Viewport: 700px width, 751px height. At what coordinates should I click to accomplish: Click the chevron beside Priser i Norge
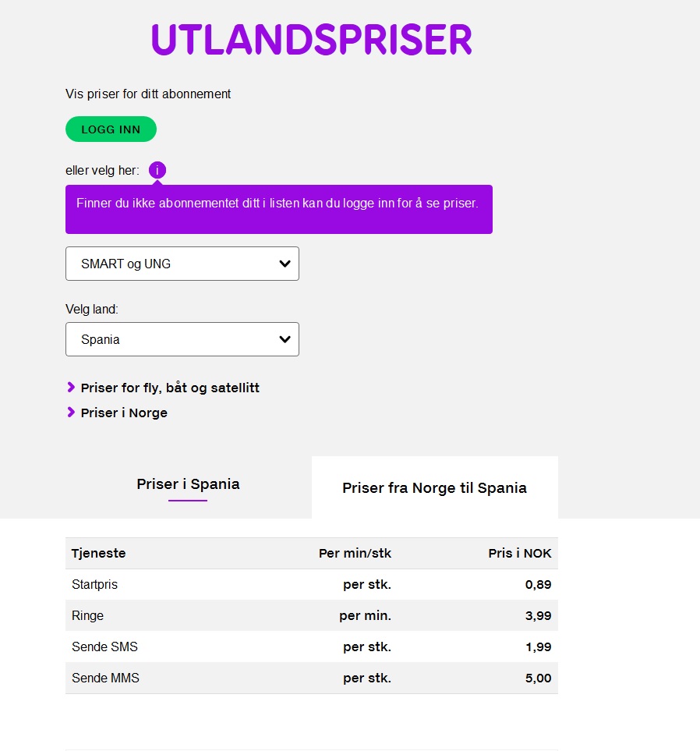tap(71, 412)
